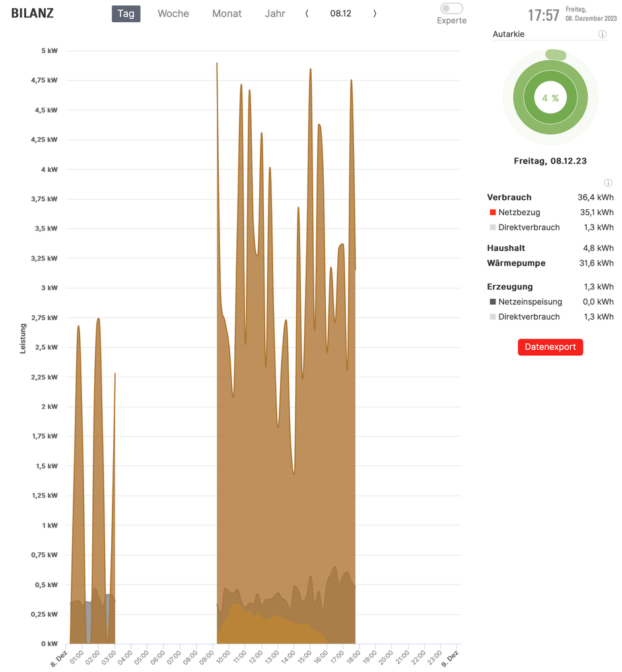Go to the previous day arrow
Viewport: 622px width, 672px height.
coord(307,13)
